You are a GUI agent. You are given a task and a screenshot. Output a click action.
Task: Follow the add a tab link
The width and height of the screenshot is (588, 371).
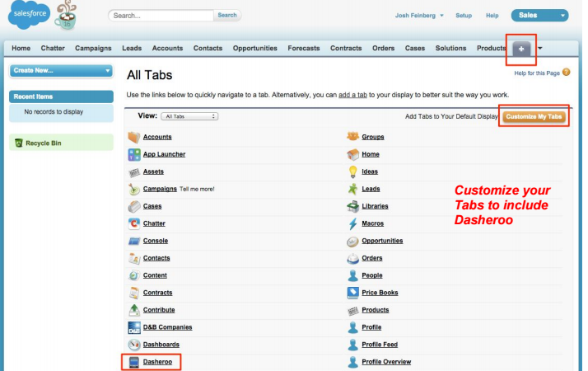pyautogui.click(x=352, y=95)
